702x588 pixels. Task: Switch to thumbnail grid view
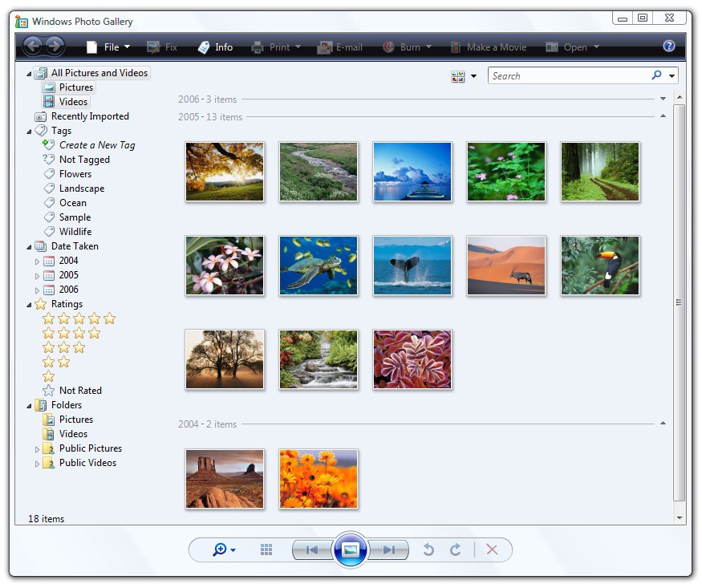(x=266, y=549)
